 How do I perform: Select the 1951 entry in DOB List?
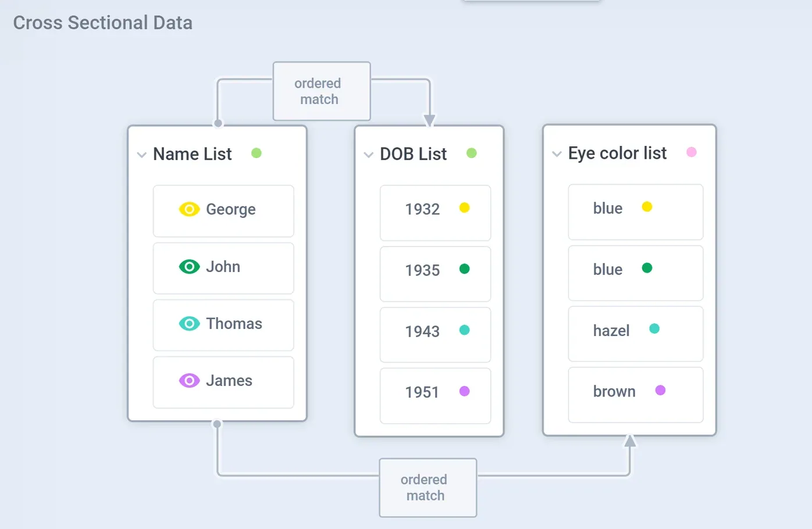pyautogui.click(x=435, y=396)
